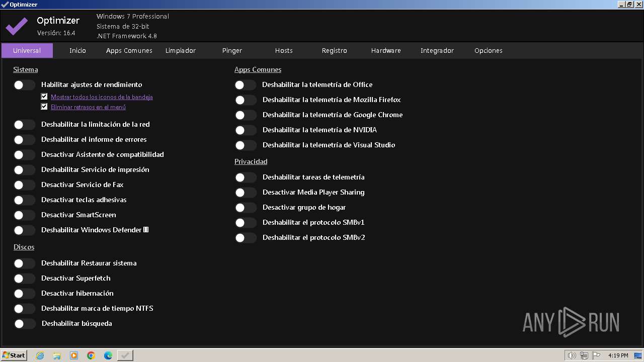
Task: Open the Apps Comunes tab
Action: coord(129,50)
